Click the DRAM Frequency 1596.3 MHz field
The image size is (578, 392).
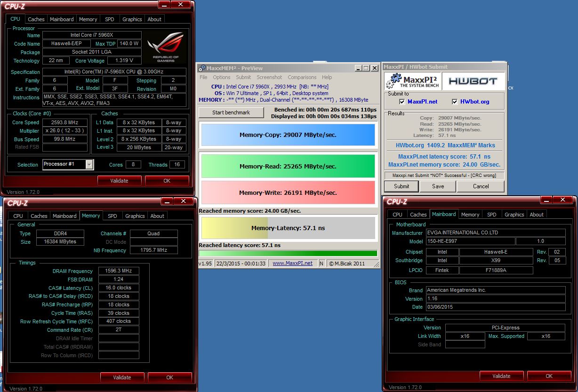[x=119, y=271]
